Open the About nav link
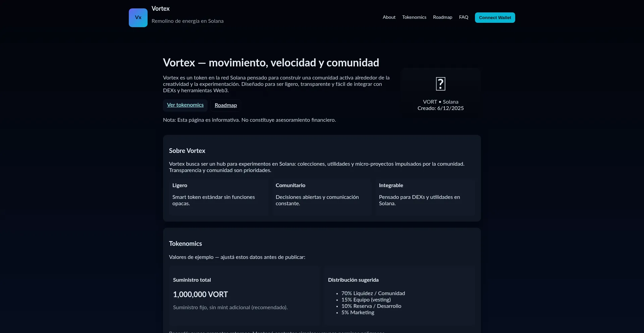 point(389,17)
